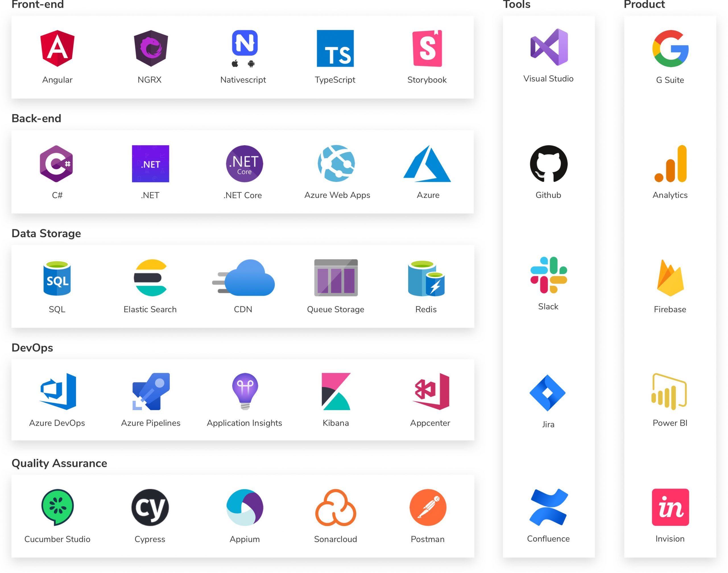Viewport: 728px width, 573px height.
Task: Click the 'Invision' label text
Action: 670,539
